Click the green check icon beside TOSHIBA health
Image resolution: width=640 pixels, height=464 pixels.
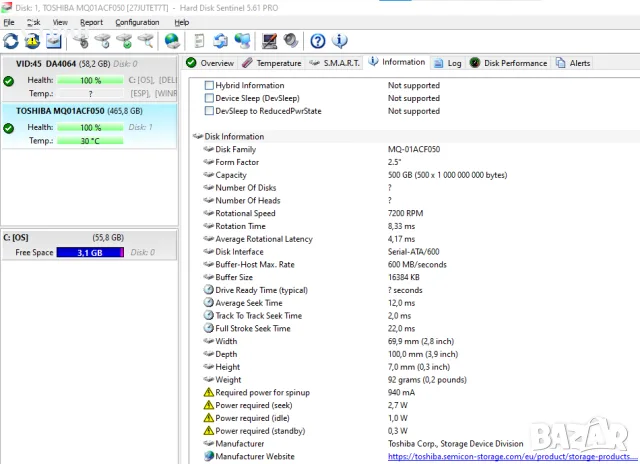(x=9, y=128)
